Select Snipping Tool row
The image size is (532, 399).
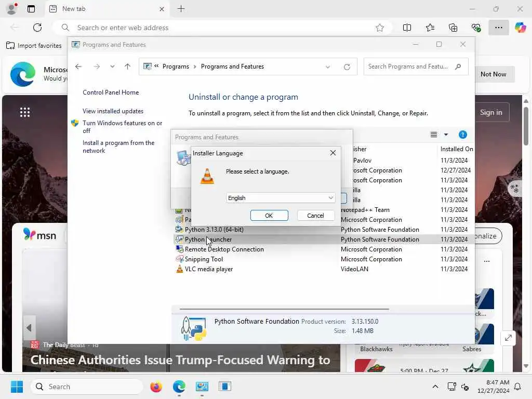[x=324, y=259]
